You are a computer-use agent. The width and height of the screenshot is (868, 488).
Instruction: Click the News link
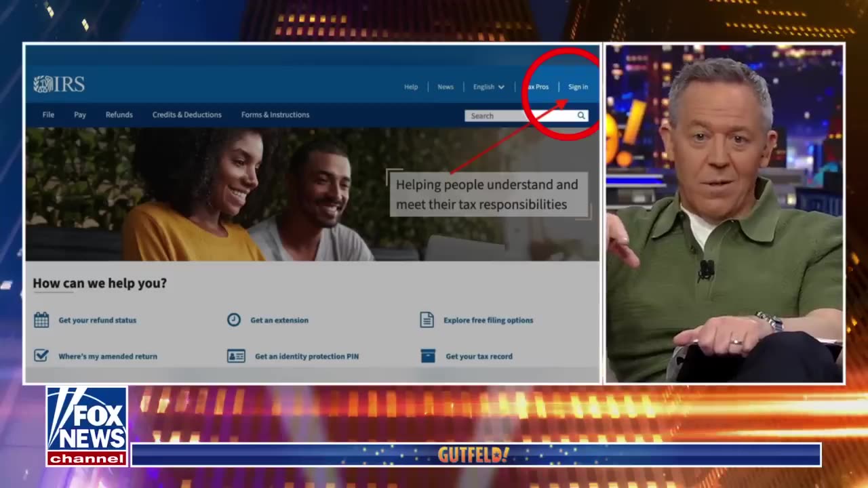446,87
